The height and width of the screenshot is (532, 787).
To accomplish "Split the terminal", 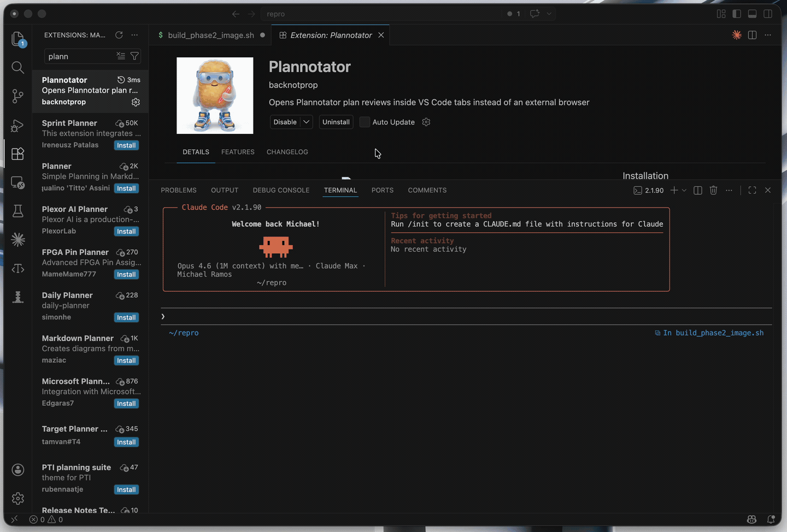I will click(x=697, y=190).
